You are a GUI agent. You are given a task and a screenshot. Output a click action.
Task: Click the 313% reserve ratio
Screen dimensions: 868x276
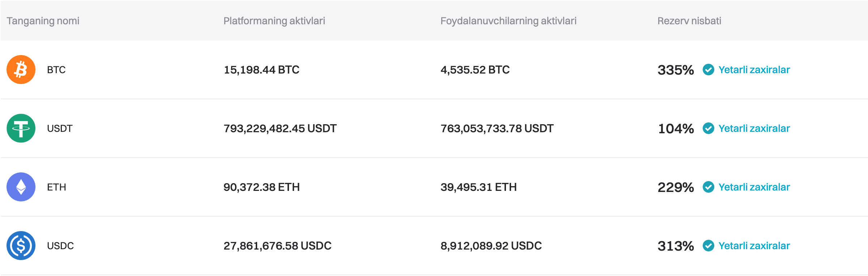[676, 246]
